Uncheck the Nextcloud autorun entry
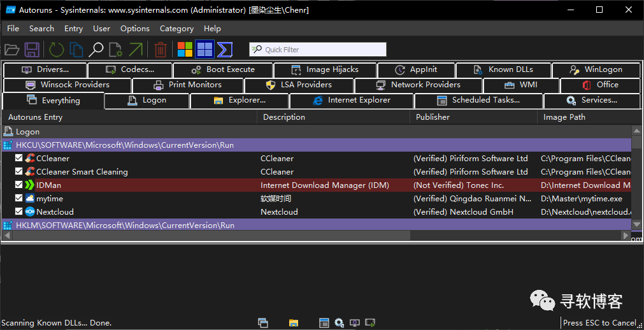Screen dimensions: 644x330 click(18, 212)
